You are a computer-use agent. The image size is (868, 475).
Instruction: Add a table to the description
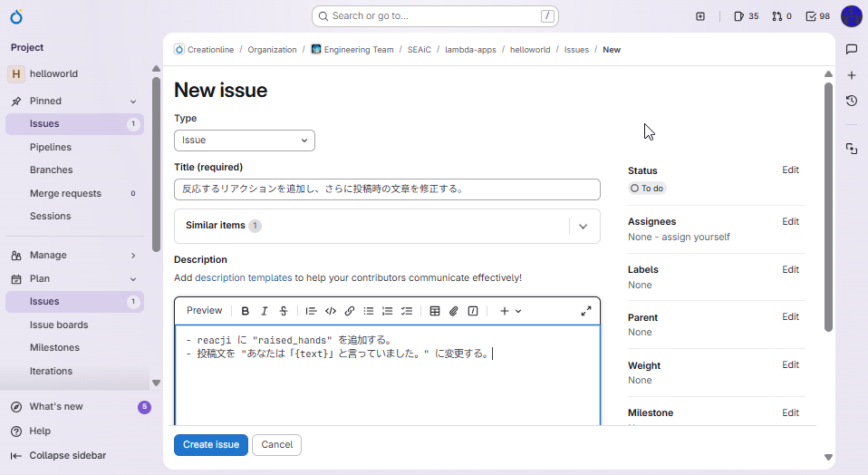(x=435, y=311)
